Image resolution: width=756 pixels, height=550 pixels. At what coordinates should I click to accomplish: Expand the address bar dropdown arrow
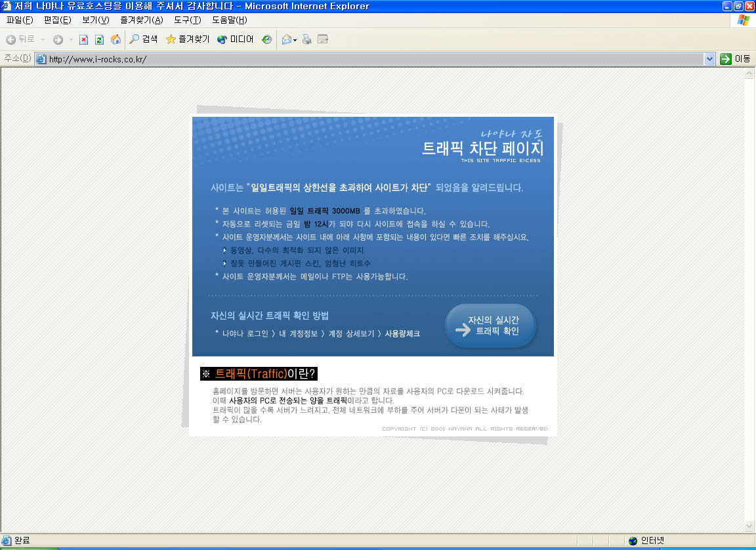click(709, 59)
